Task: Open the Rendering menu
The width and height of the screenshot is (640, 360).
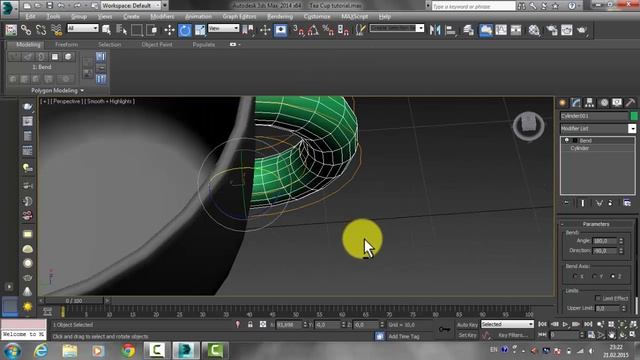Action: click(x=280, y=16)
